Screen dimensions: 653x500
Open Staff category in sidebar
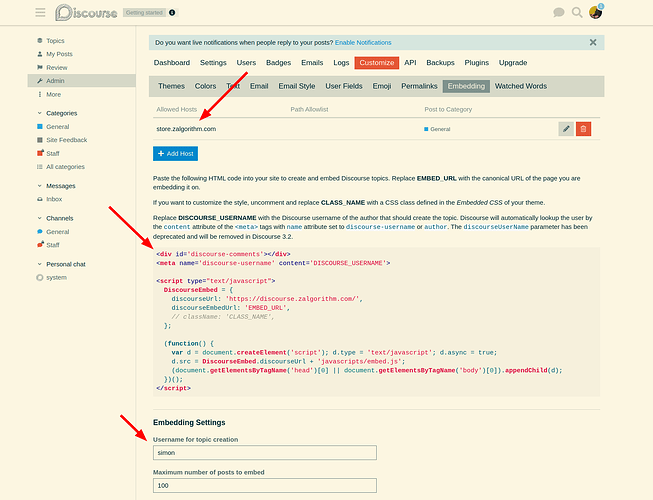tap(52, 153)
